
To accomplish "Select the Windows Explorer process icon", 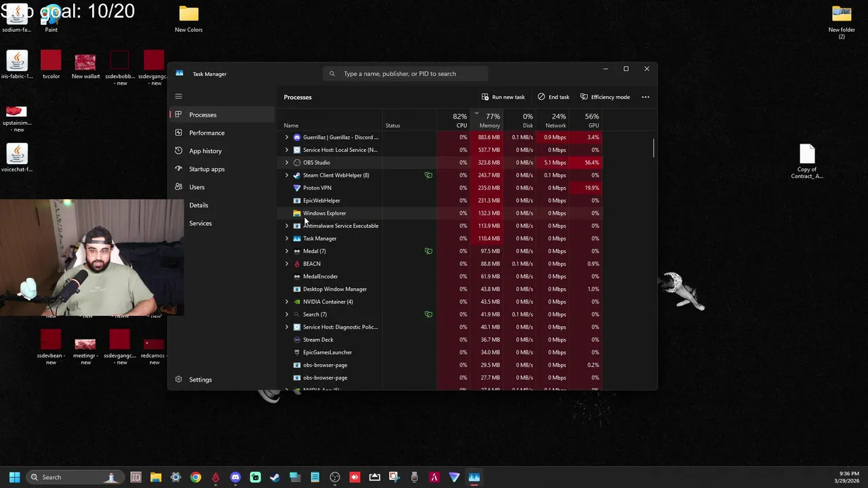I will click(297, 213).
